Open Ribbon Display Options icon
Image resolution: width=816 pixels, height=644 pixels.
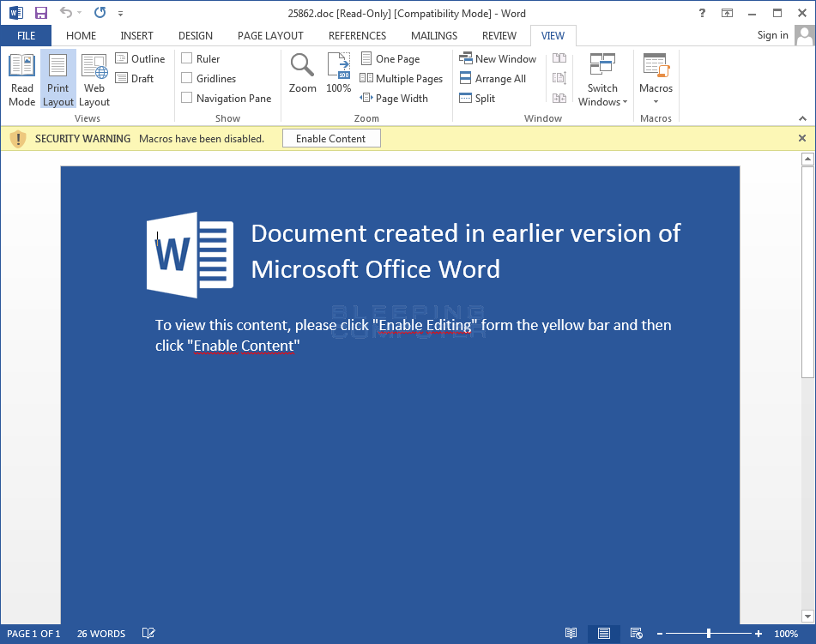click(727, 13)
